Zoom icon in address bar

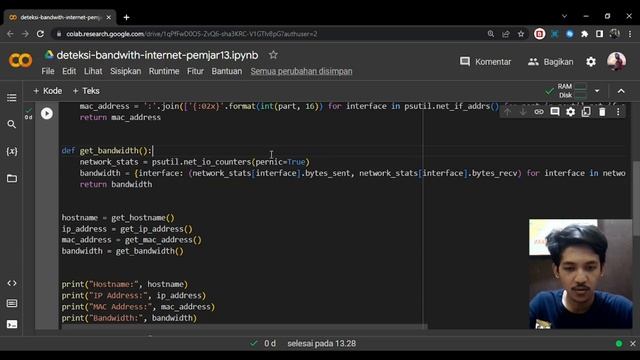[491, 34]
